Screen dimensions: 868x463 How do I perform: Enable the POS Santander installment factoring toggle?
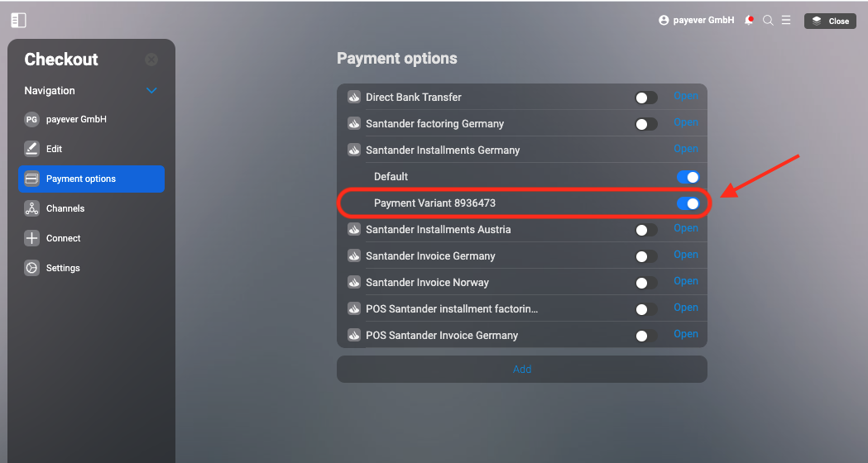point(646,309)
